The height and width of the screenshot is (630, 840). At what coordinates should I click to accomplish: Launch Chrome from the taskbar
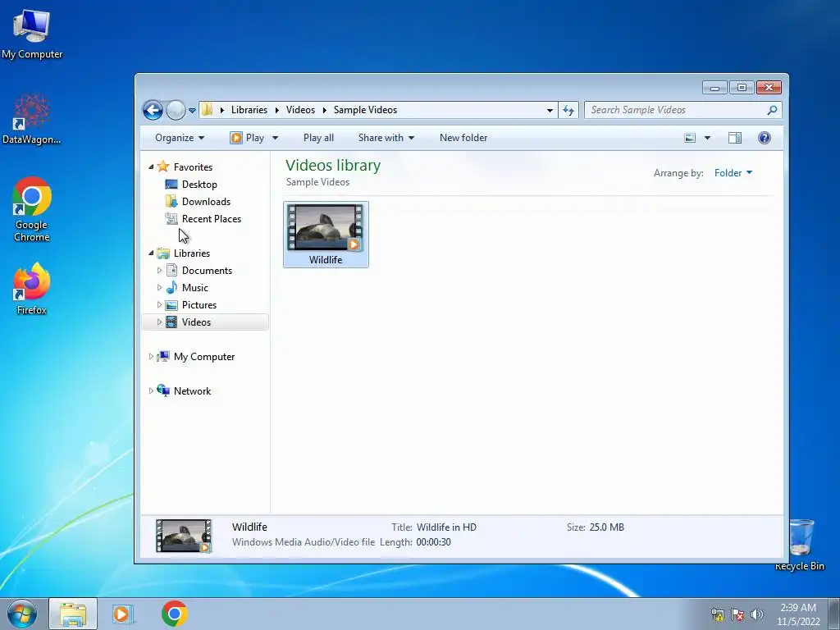pyautogui.click(x=174, y=614)
